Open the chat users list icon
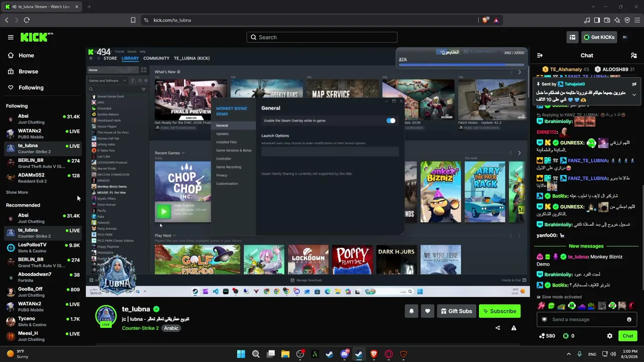 pyautogui.click(x=633, y=55)
